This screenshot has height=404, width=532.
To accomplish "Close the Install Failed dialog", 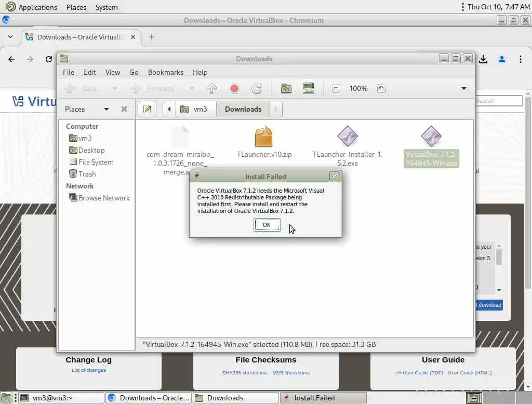I will (x=334, y=177).
